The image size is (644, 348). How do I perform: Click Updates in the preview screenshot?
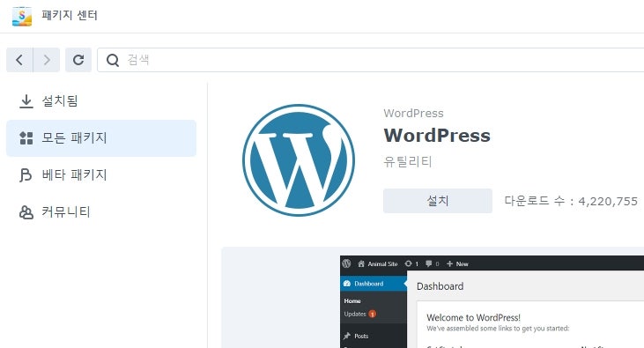pyautogui.click(x=355, y=314)
